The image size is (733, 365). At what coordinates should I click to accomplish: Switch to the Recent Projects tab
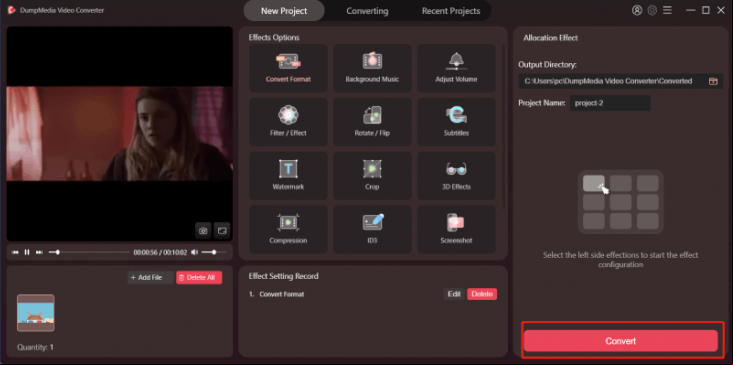451,11
